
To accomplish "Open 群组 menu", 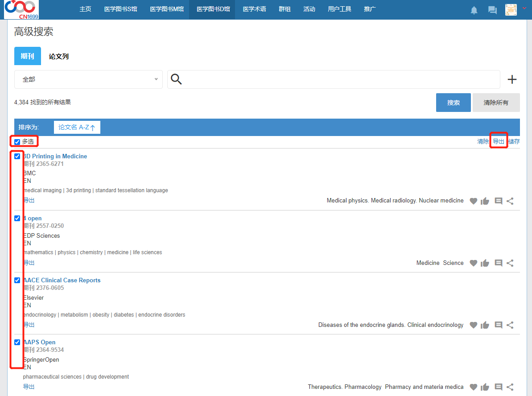I will click(285, 9).
